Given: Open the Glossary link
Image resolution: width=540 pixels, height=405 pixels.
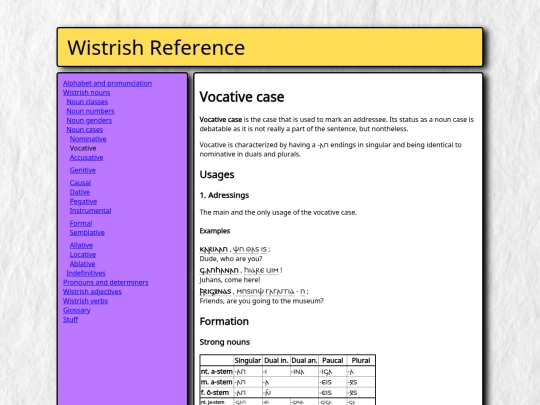Looking at the screenshot, I should (x=76, y=311).
